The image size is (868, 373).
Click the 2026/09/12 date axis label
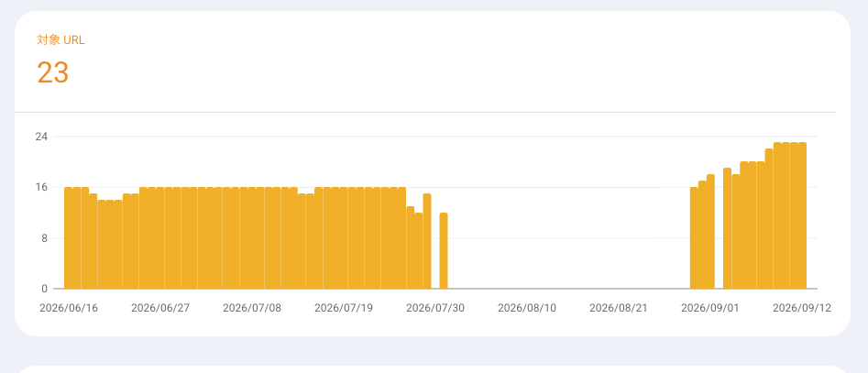click(x=802, y=308)
